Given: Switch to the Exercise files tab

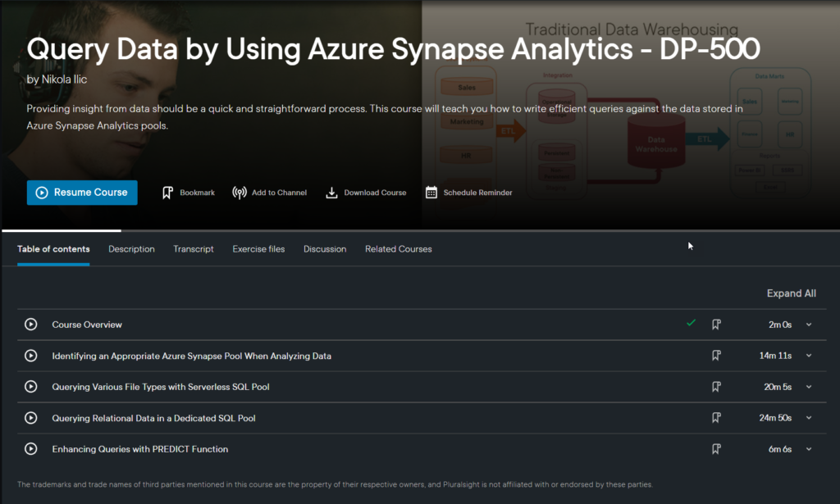Looking at the screenshot, I should click(x=258, y=249).
